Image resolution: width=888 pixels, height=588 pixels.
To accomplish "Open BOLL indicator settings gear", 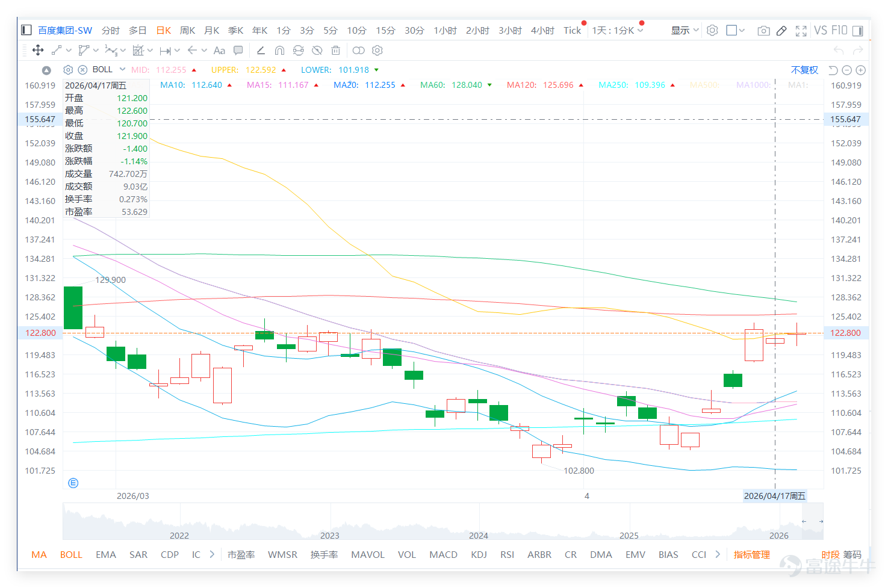I will 68,70.
